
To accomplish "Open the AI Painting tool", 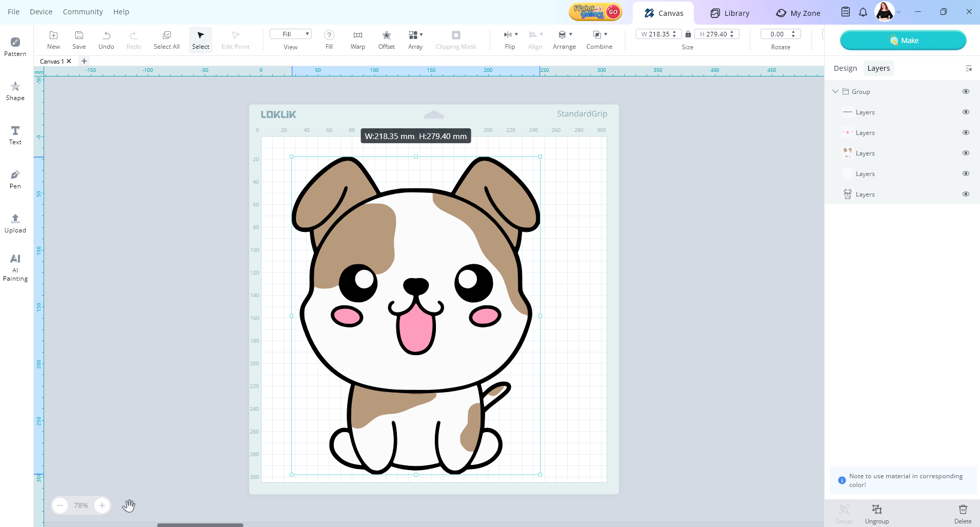I will (15, 267).
